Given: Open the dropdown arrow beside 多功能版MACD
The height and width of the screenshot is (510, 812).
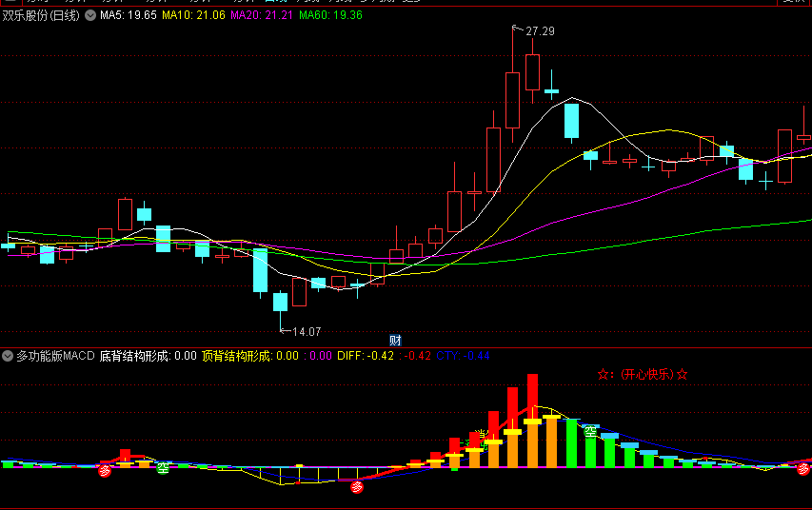Looking at the screenshot, I should (x=8, y=356).
